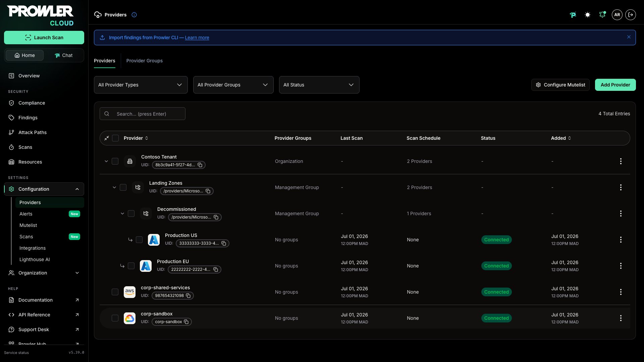Collapse Contoso Tenant row
The image size is (644, 362).
coord(106,161)
